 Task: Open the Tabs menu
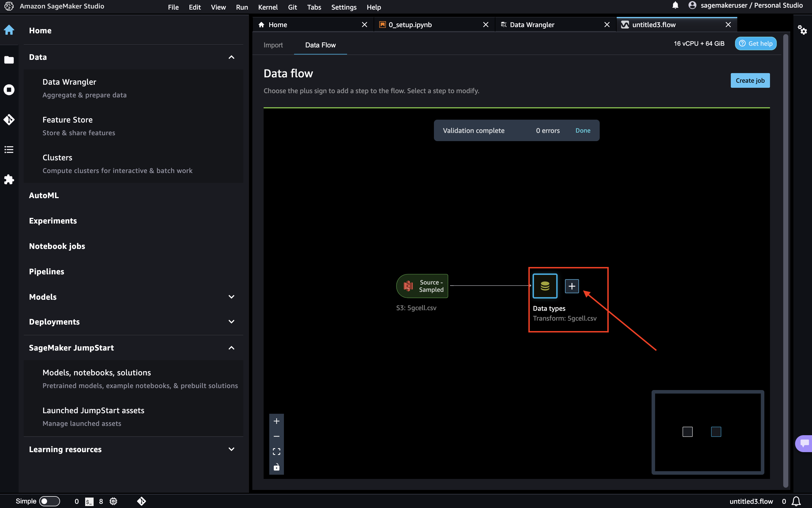point(314,7)
